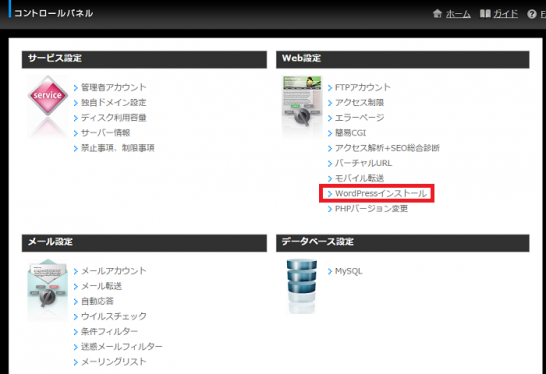The height and width of the screenshot is (374, 546).
Task: Click the Web設定 section header
Action: (x=403, y=60)
